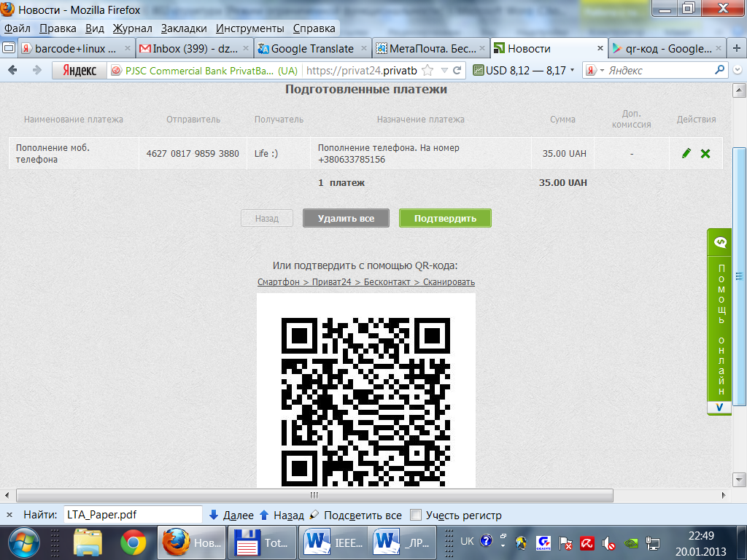Click the Удалить все button

pos(346,218)
